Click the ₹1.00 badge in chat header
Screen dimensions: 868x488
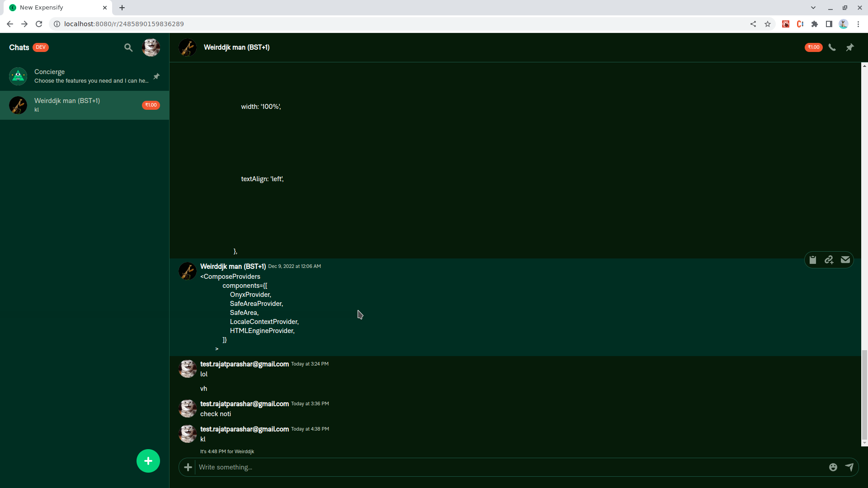(813, 47)
